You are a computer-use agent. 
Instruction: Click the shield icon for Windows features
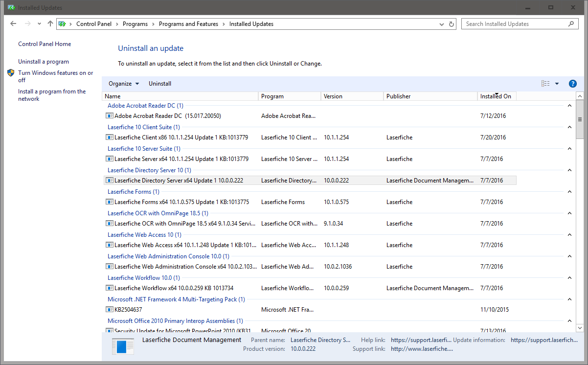coord(11,73)
